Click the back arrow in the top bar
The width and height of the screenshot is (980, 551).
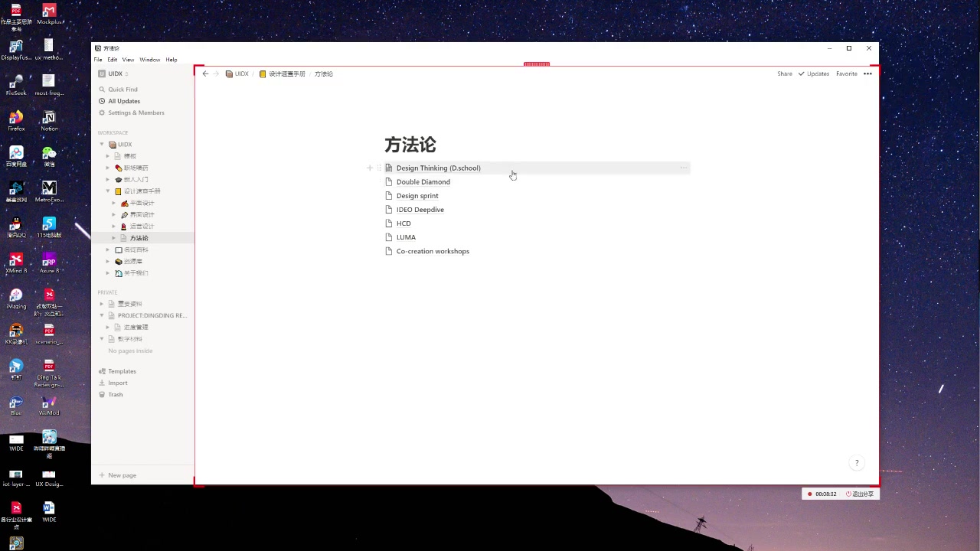point(205,73)
